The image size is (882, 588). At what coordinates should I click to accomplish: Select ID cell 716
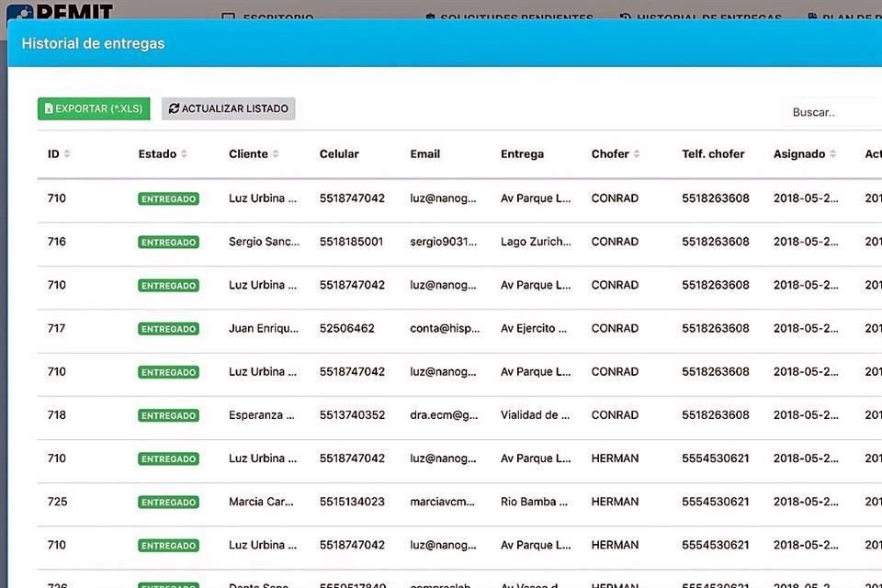tap(57, 242)
